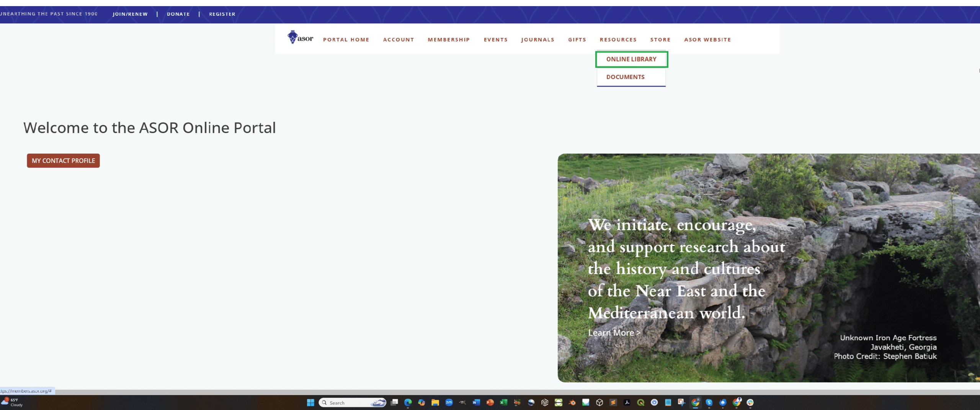Open the Windows Start menu
This screenshot has height=410, width=980.
pyautogui.click(x=310, y=402)
